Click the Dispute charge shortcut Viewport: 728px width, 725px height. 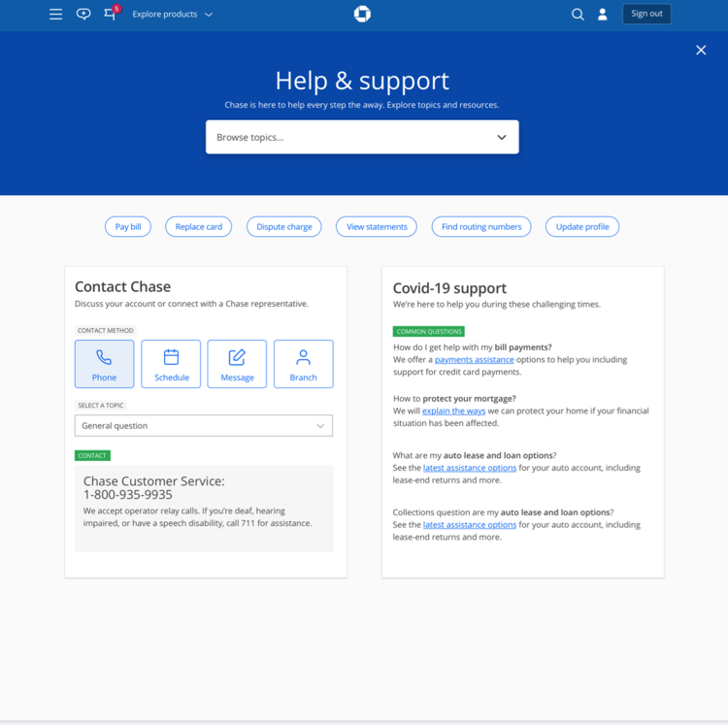pos(284,227)
